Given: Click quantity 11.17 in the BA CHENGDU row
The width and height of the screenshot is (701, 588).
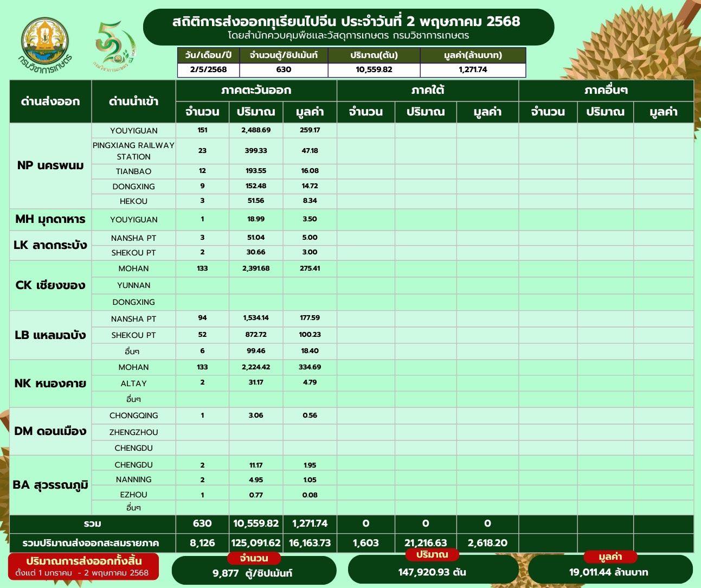Looking at the screenshot, I should pos(256,465).
